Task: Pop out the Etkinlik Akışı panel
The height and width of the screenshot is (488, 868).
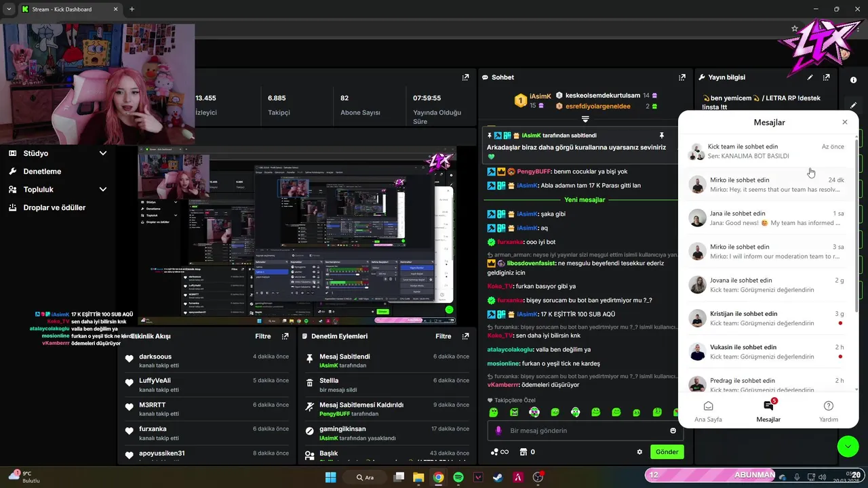Action: (285, 336)
